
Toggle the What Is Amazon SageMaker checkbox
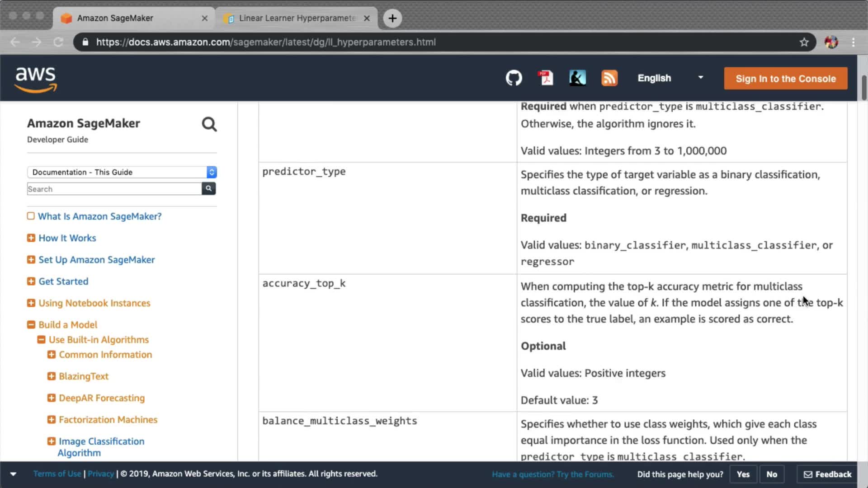click(x=31, y=216)
